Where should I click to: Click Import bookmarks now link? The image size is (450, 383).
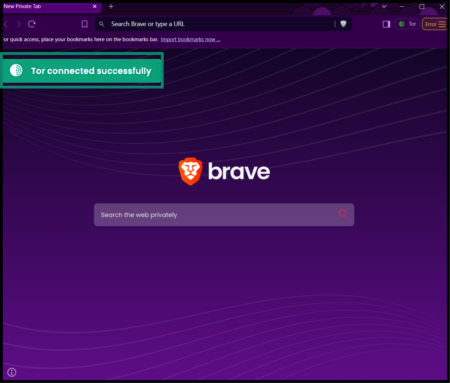(x=190, y=39)
